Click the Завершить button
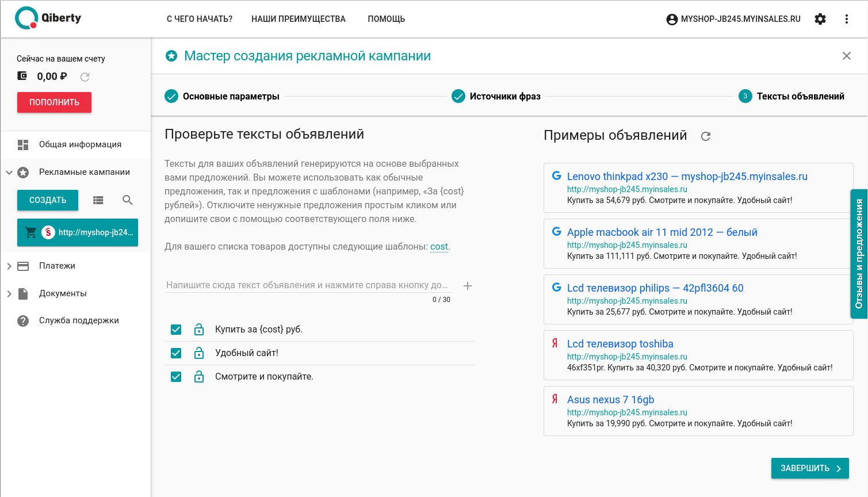Image resolution: width=868 pixels, height=497 pixels. pyautogui.click(x=810, y=468)
